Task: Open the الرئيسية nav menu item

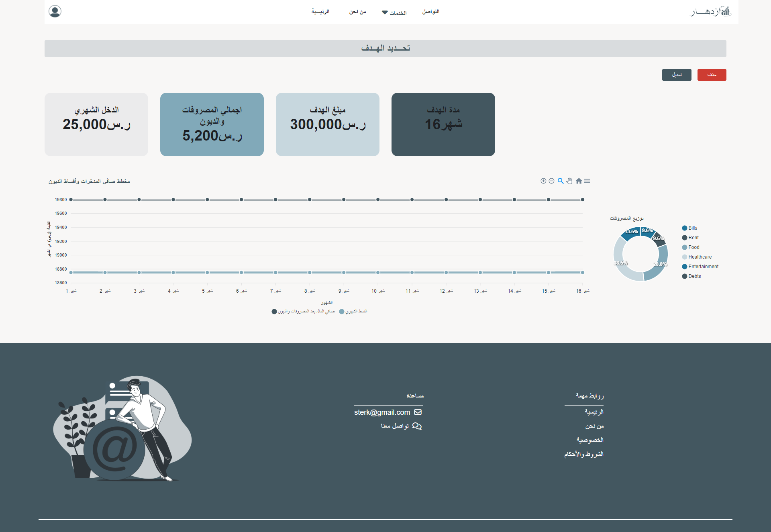Action: tap(320, 12)
